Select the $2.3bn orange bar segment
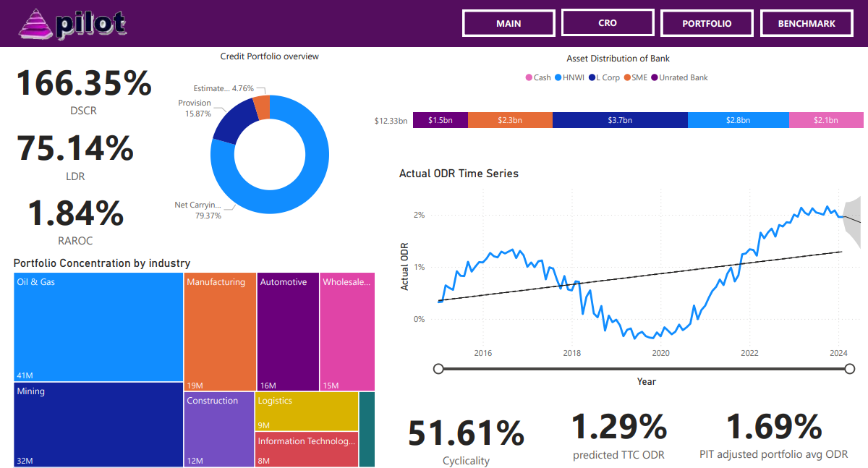The width and height of the screenshot is (868, 468). [510, 121]
